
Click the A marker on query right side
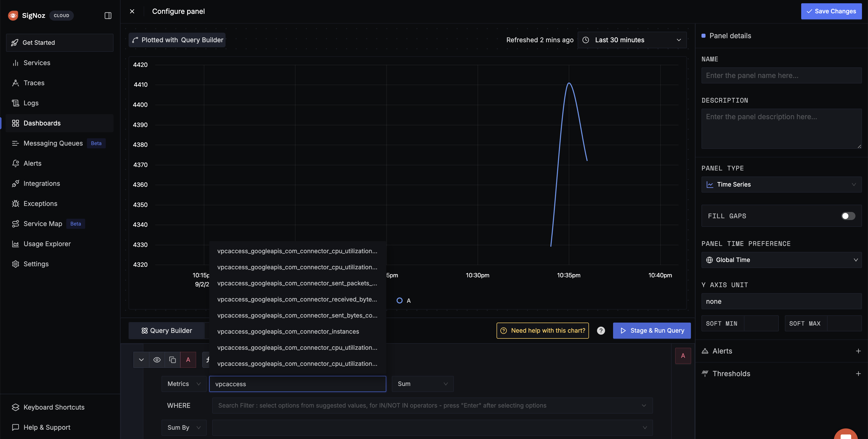683,356
